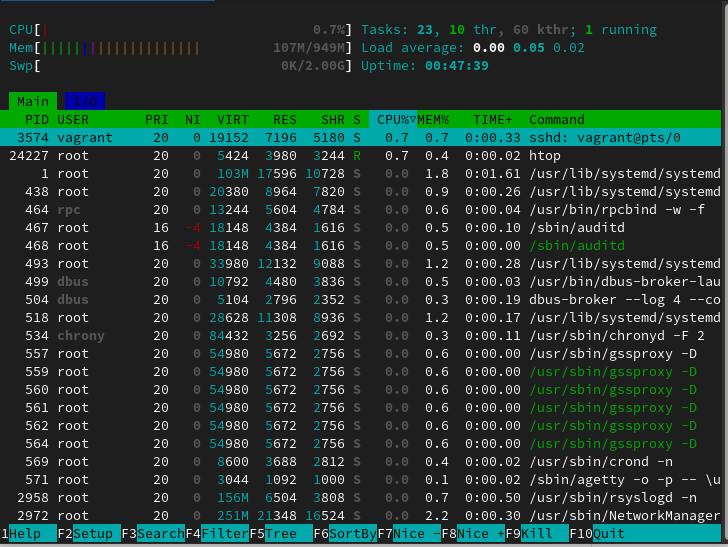Viewport: 728px width, 547px height.
Task: Select the PID 560 gssproxy thread row
Action: coord(360,390)
